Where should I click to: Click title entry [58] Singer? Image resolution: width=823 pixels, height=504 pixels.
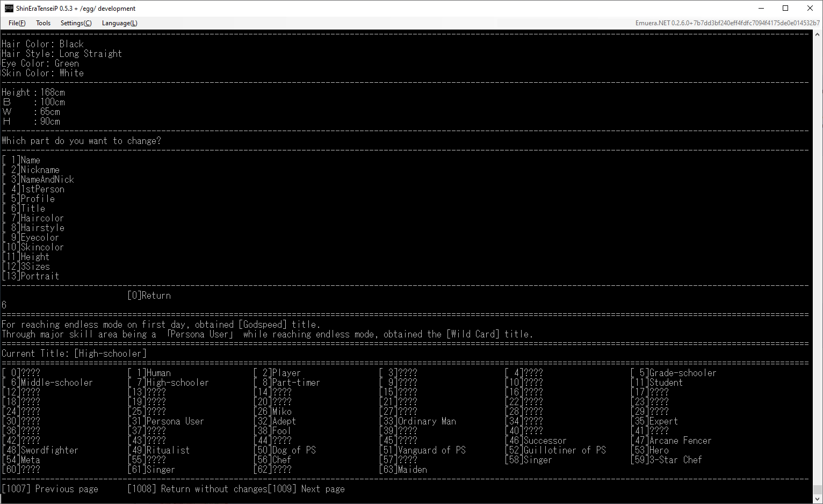529,460
